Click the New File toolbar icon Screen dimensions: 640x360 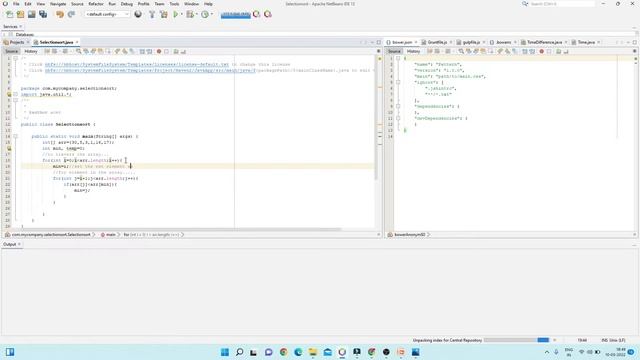(x=9, y=14)
